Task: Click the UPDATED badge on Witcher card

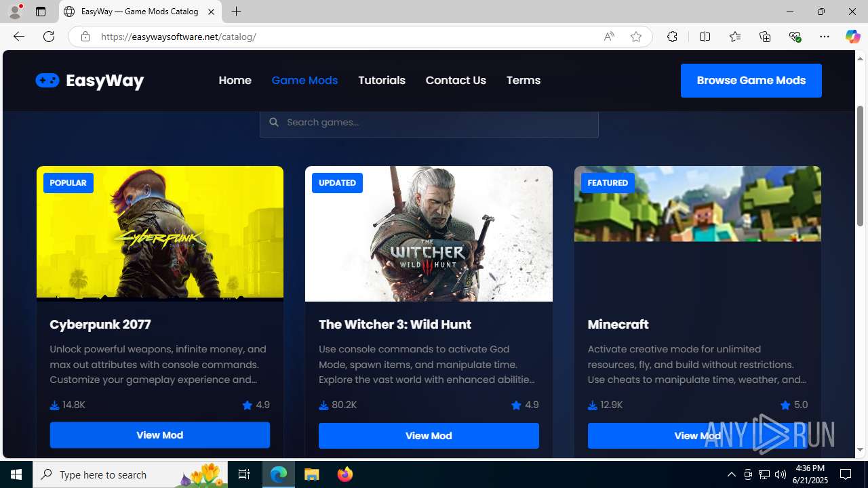Action: point(337,183)
